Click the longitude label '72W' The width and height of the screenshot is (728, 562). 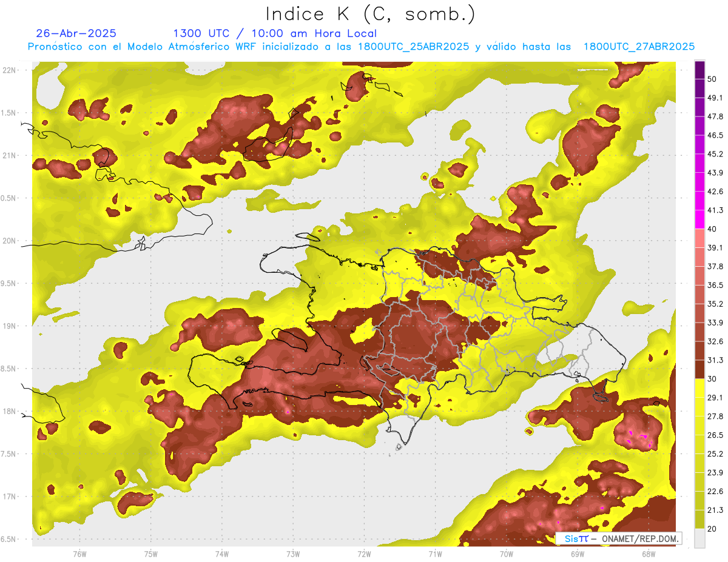coord(364,554)
